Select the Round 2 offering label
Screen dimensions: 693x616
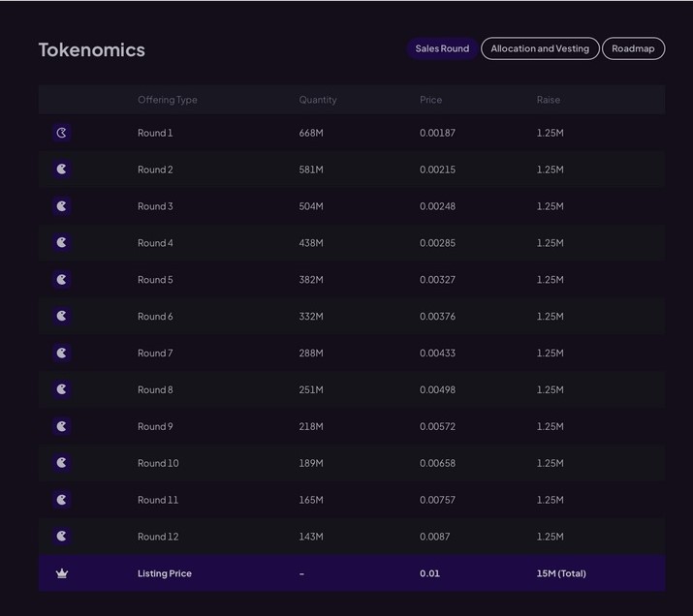click(x=155, y=169)
